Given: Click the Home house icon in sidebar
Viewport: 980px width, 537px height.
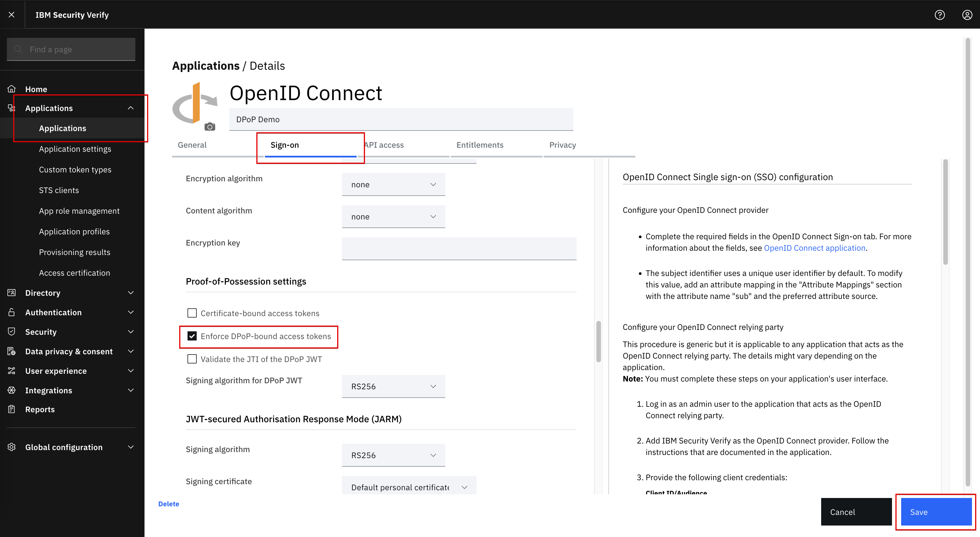Looking at the screenshot, I should tap(11, 89).
